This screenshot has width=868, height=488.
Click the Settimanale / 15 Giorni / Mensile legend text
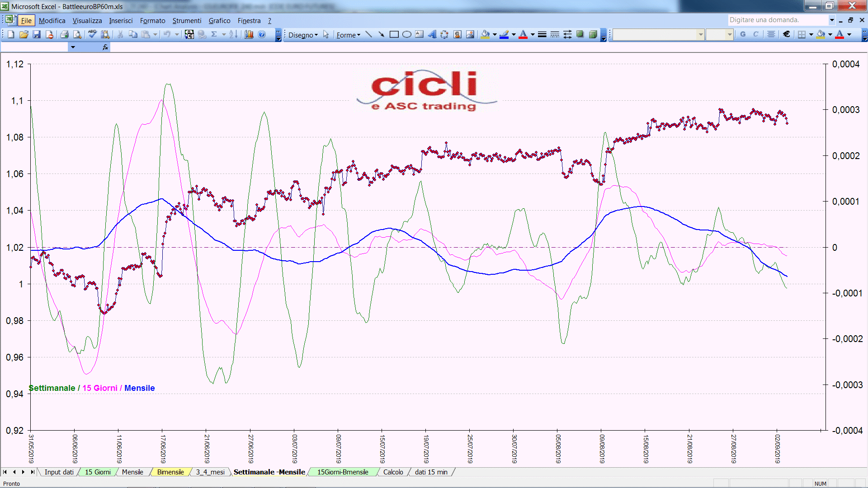pyautogui.click(x=92, y=388)
